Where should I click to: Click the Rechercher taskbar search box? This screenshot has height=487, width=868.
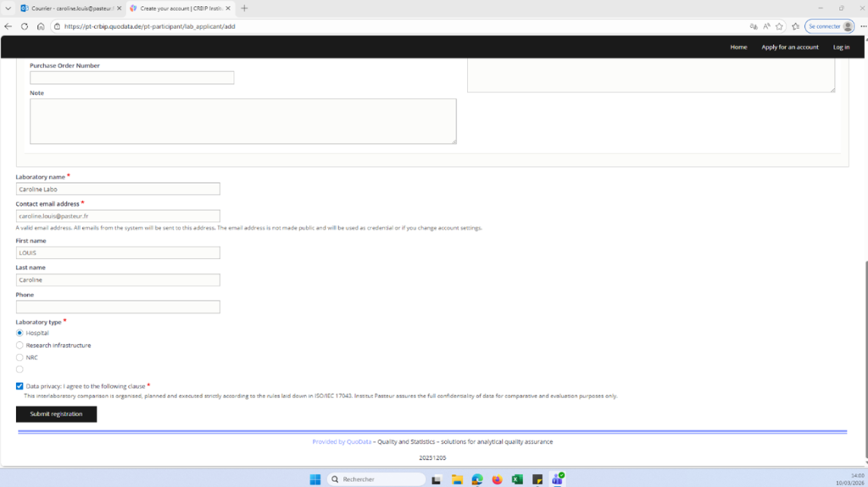[376, 479]
